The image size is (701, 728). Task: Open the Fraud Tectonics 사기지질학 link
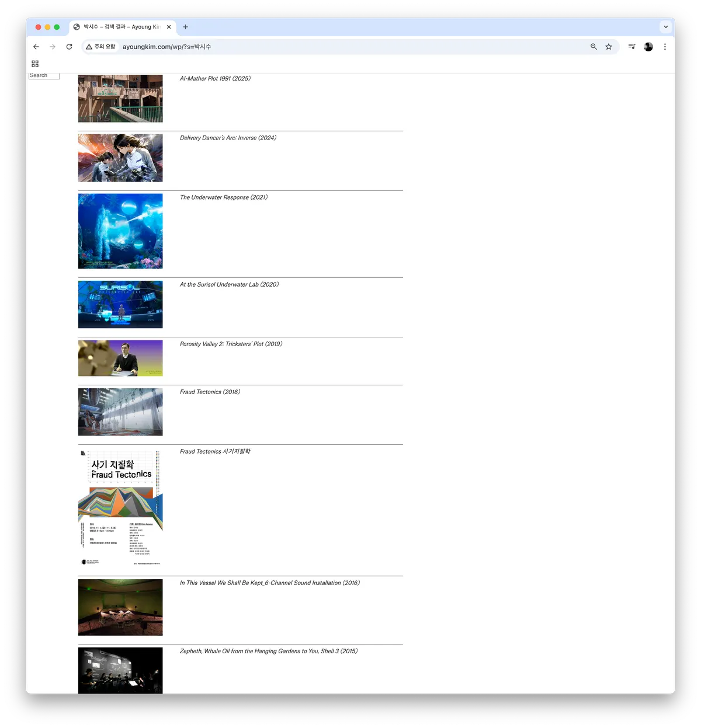(x=215, y=451)
